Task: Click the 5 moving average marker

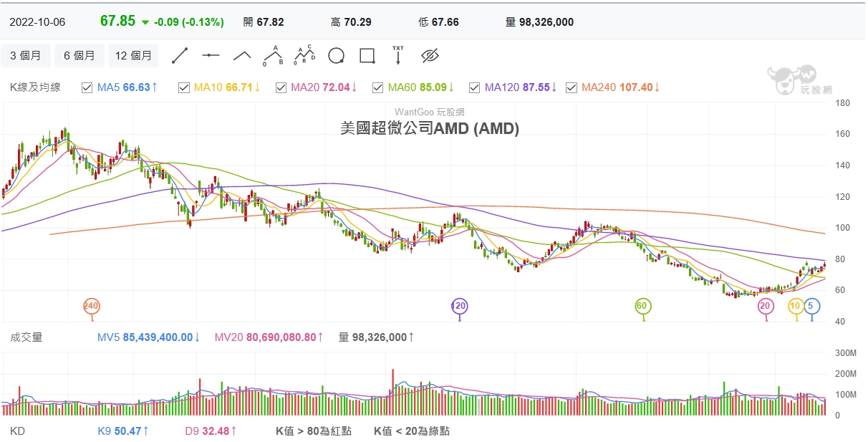Action: pyautogui.click(x=811, y=306)
